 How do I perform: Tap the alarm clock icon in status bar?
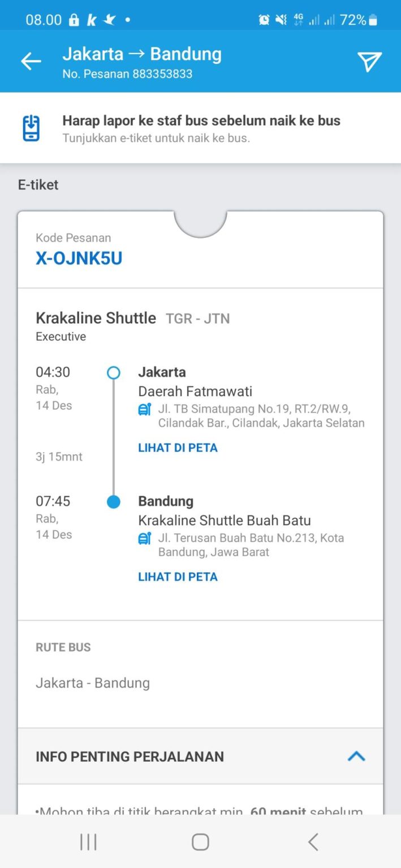pos(262,19)
